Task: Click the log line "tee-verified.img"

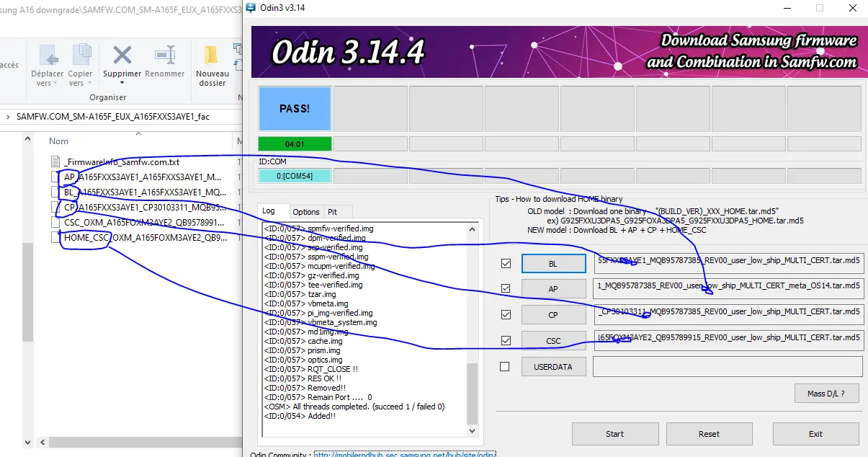Action: [313, 285]
